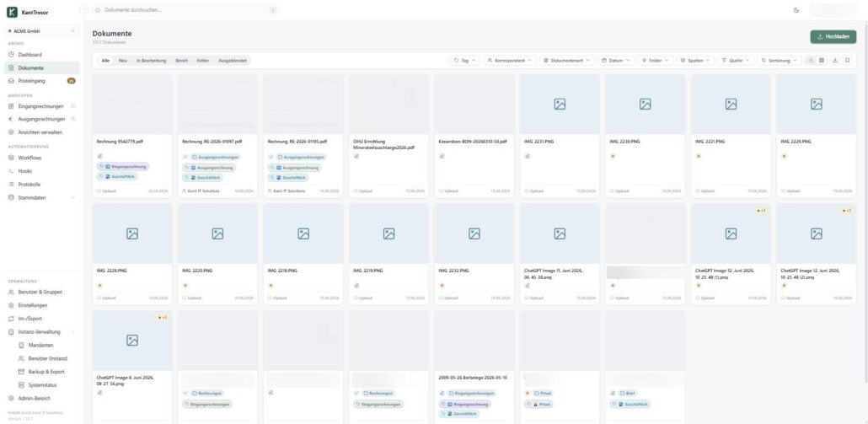Click Ausgangsrechnungen label on Rechnung RE-2026-01097.pdf
This screenshot has height=424, width=868.
[214, 157]
